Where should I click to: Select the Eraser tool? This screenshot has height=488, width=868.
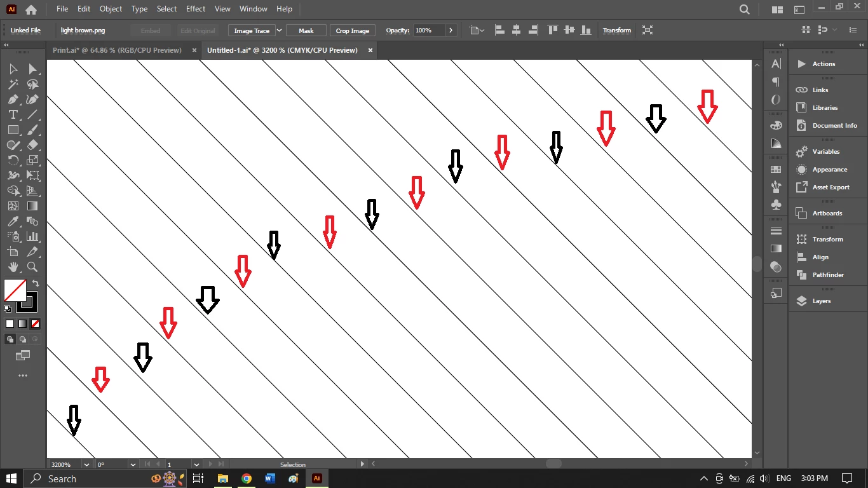pyautogui.click(x=32, y=145)
